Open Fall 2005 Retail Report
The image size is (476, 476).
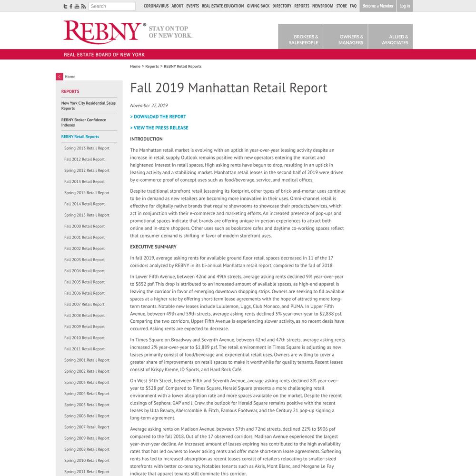(x=84, y=282)
